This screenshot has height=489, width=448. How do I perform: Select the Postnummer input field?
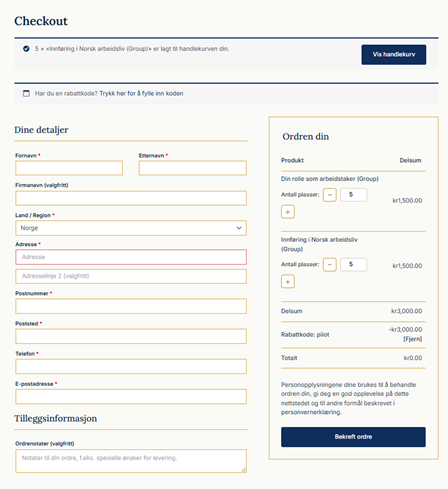coord(131,306)
